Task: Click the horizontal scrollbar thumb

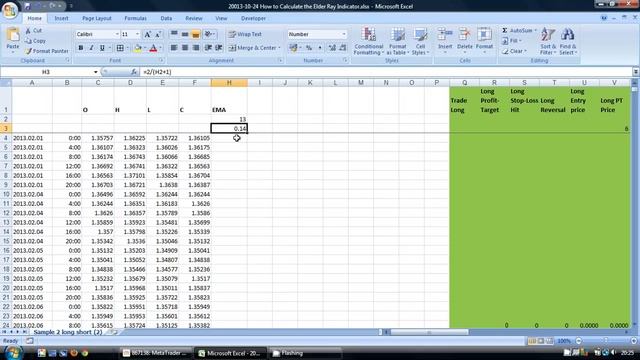Action: 429,332
